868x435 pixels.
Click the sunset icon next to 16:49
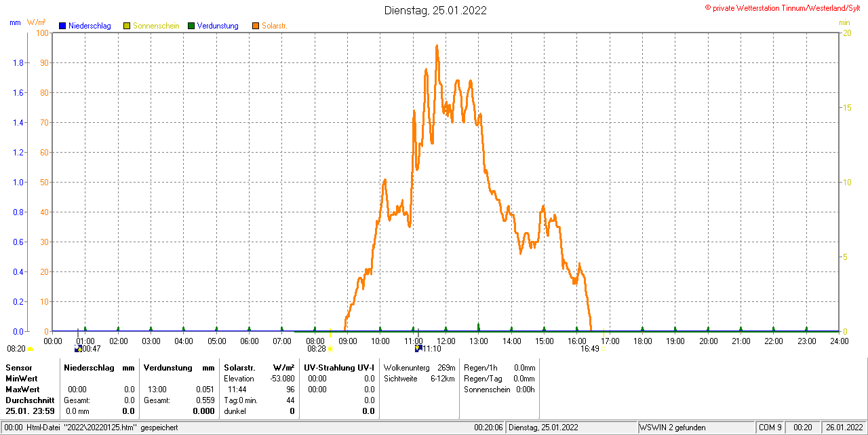[x=604, y=349]
